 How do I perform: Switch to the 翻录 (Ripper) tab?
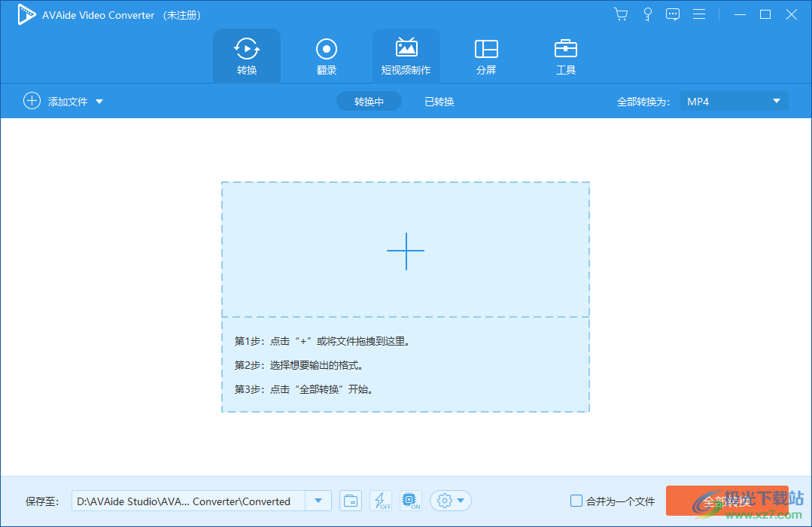click(x=327, y=56)
